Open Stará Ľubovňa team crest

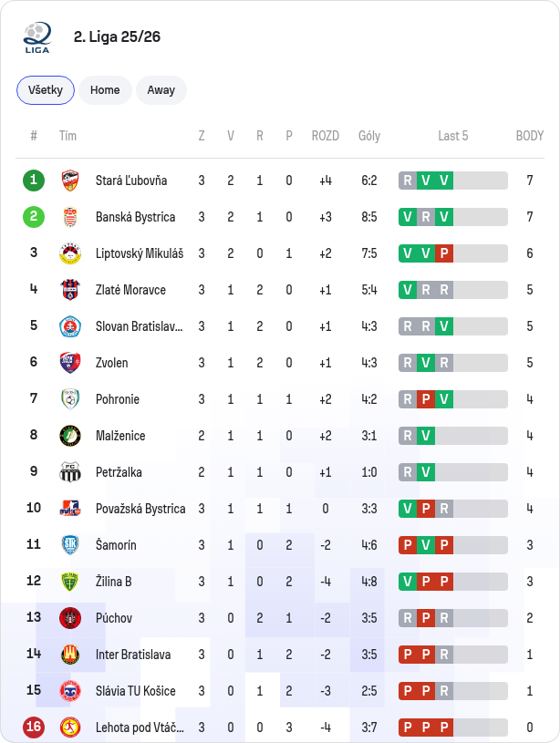[70, 181]
